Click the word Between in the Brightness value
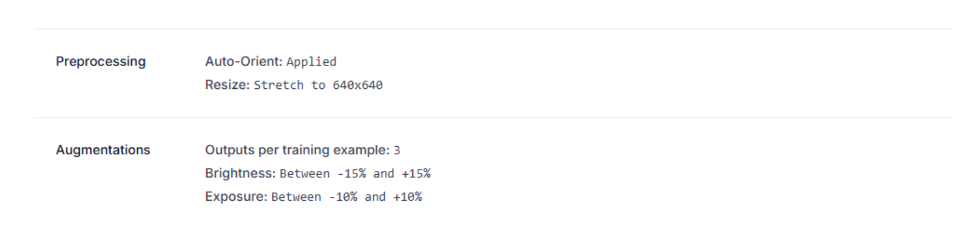 [304, 173]
